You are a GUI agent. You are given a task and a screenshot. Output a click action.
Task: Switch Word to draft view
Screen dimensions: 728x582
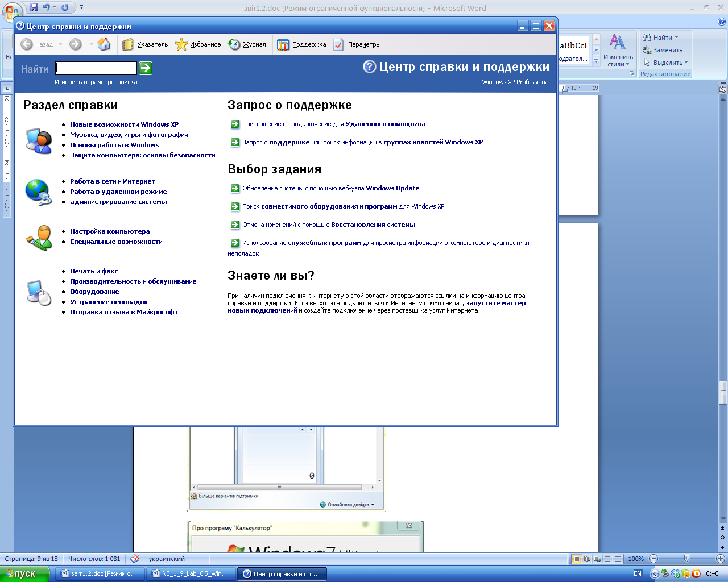618,559
